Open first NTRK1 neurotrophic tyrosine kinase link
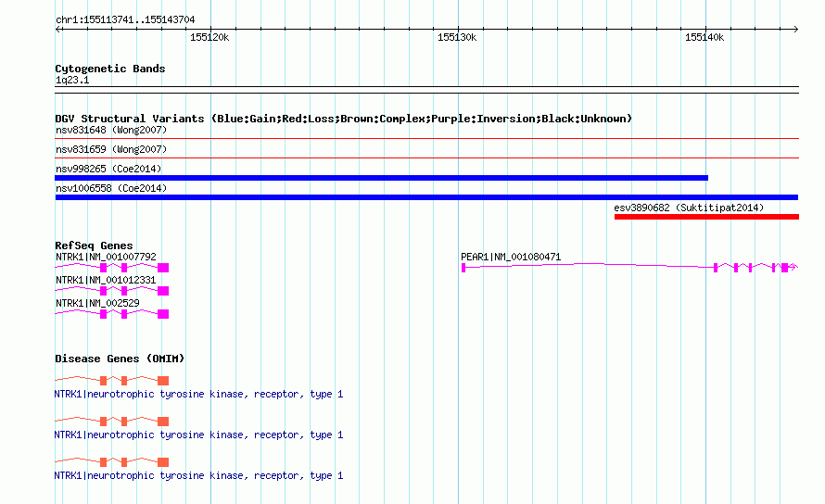Viewport: 825px width, 504px height. [x=198, y=394]
